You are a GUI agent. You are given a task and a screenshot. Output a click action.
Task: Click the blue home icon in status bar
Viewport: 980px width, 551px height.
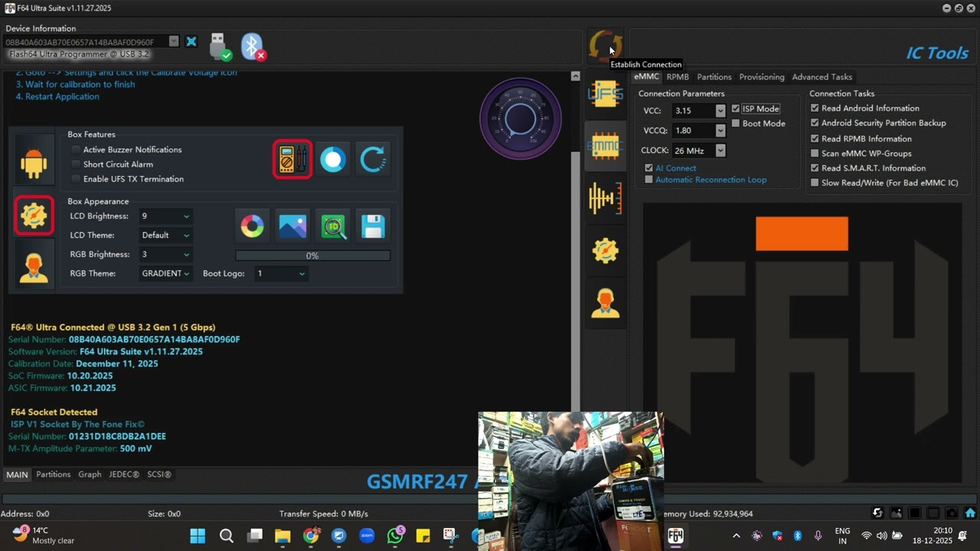pos(970,514)
